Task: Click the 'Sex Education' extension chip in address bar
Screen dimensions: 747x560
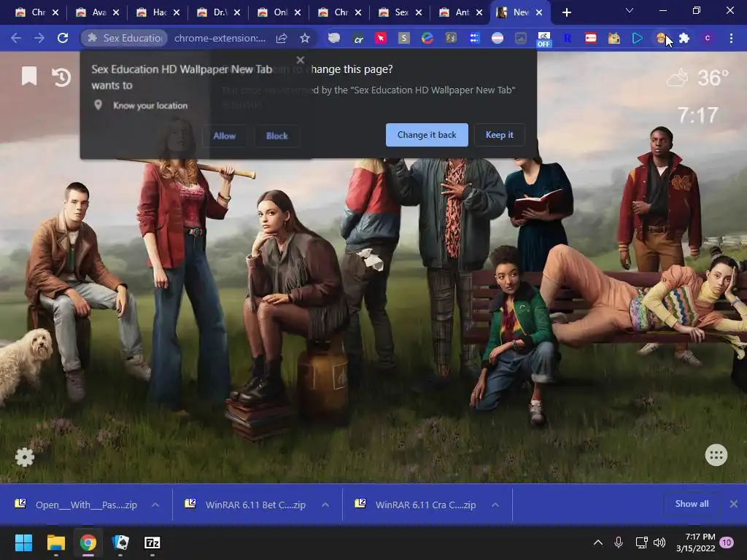Action: click(124, 38)
